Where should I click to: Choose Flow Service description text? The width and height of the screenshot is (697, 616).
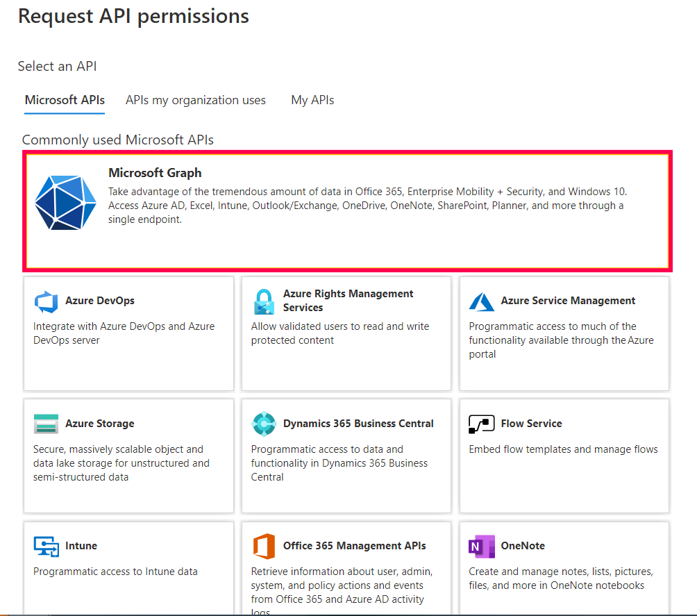[563, 449]
